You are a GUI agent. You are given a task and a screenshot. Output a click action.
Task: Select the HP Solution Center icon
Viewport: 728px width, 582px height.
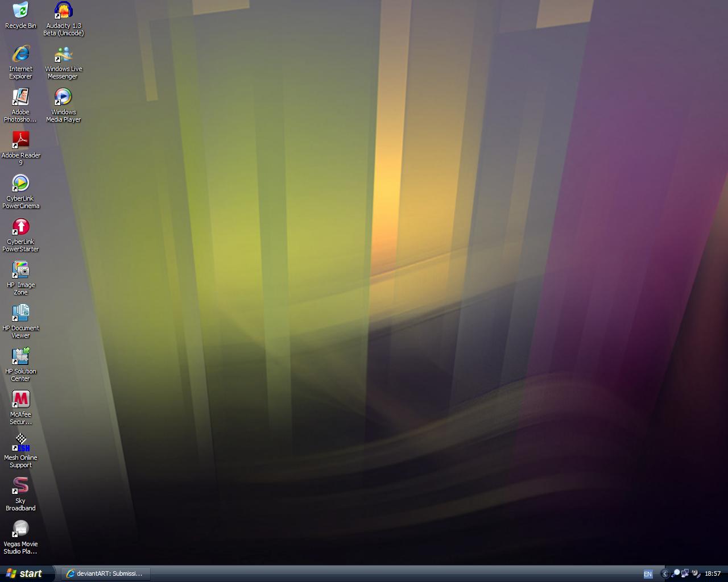click(x=20, y=364)
